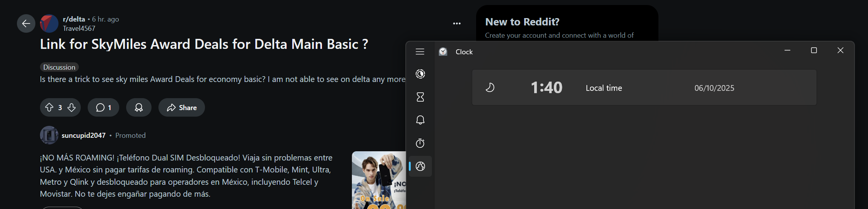Open comments on the post

point(103,107)
